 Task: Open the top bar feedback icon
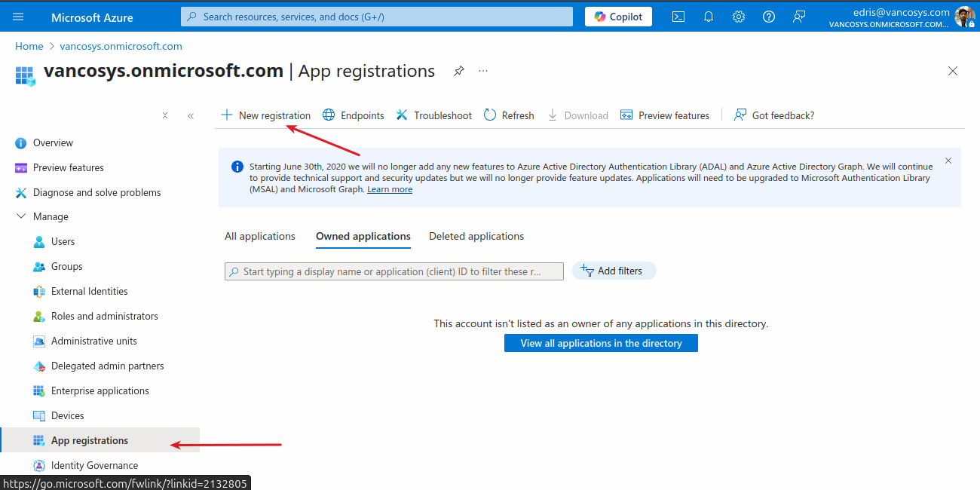(x=799, y=17)
